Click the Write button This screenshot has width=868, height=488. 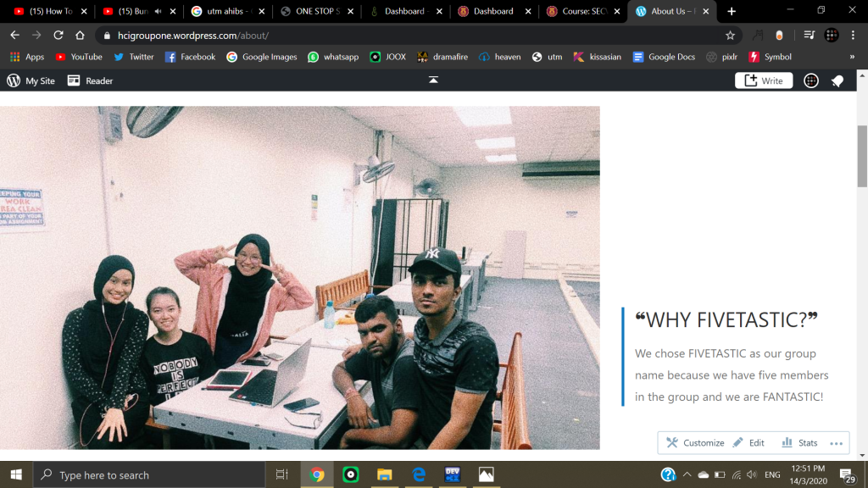tap(763, 80)
